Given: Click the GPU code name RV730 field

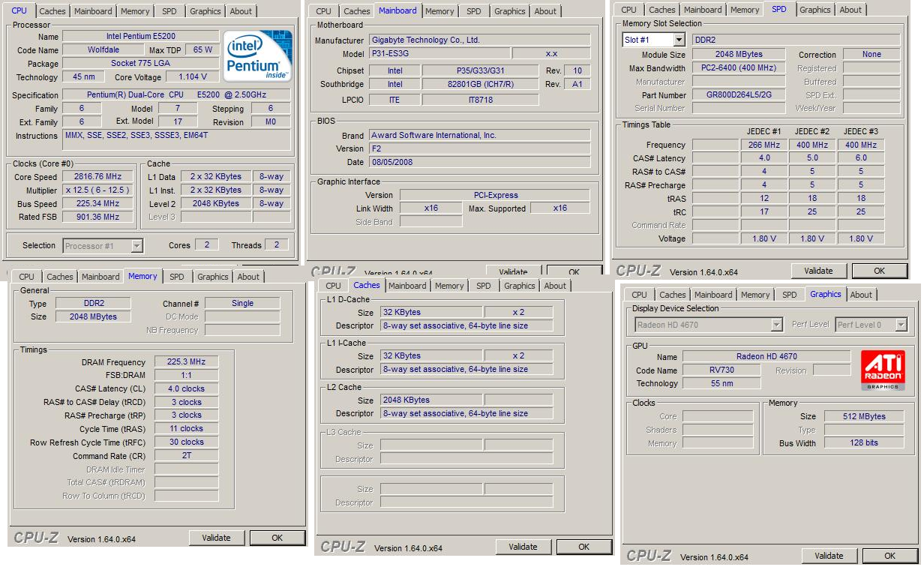Looking at the screenshot, I should tap(721, 370).
